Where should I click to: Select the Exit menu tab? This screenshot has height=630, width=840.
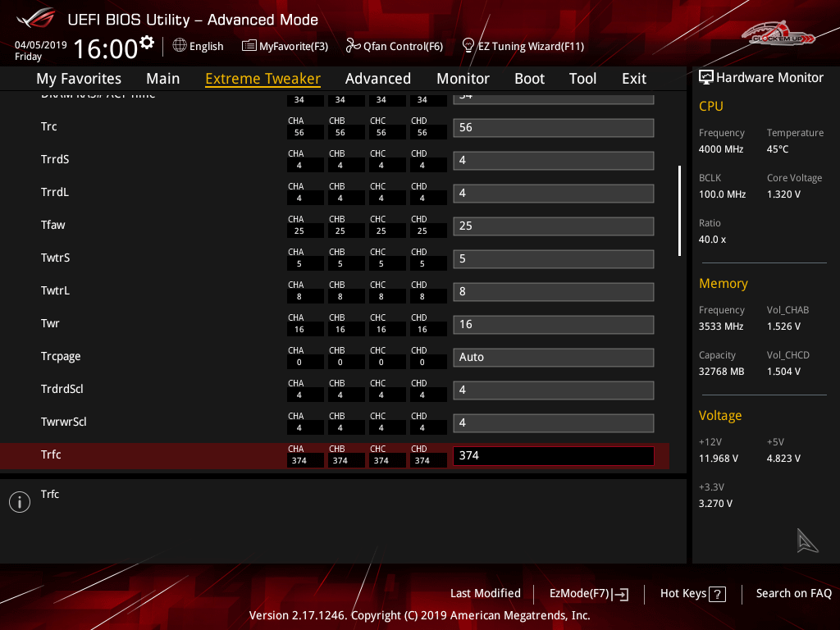coord(634,79)
